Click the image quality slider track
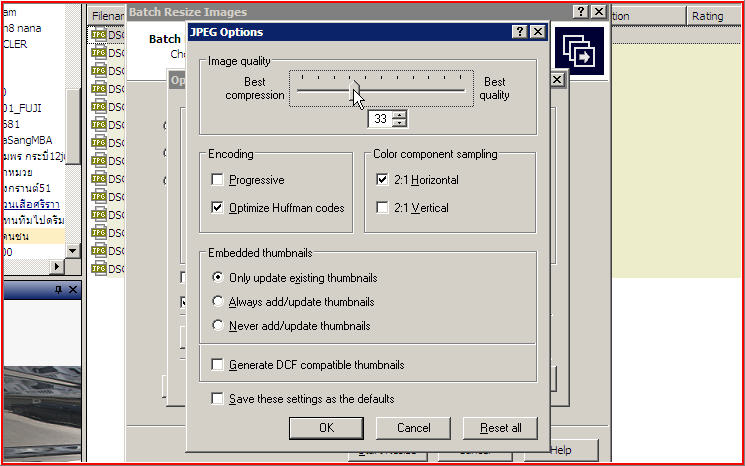 (x=420, y=90)
